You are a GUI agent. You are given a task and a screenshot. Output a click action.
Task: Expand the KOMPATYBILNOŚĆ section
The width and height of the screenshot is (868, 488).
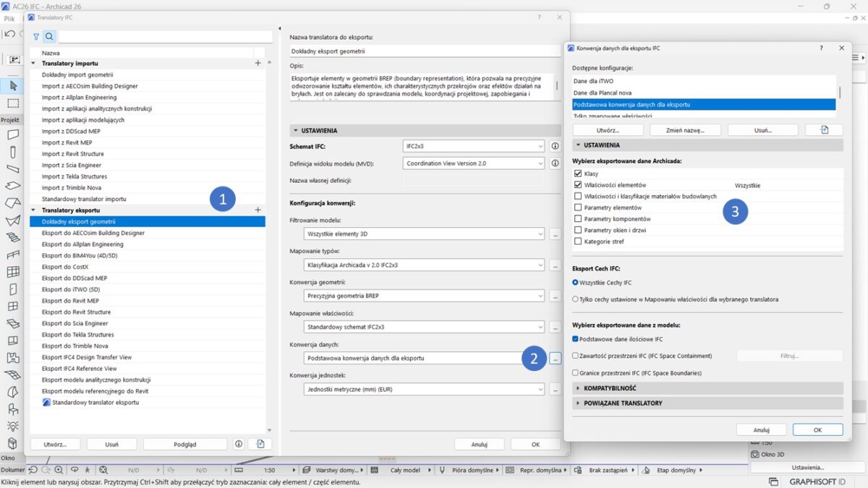(x=707, y=389)
